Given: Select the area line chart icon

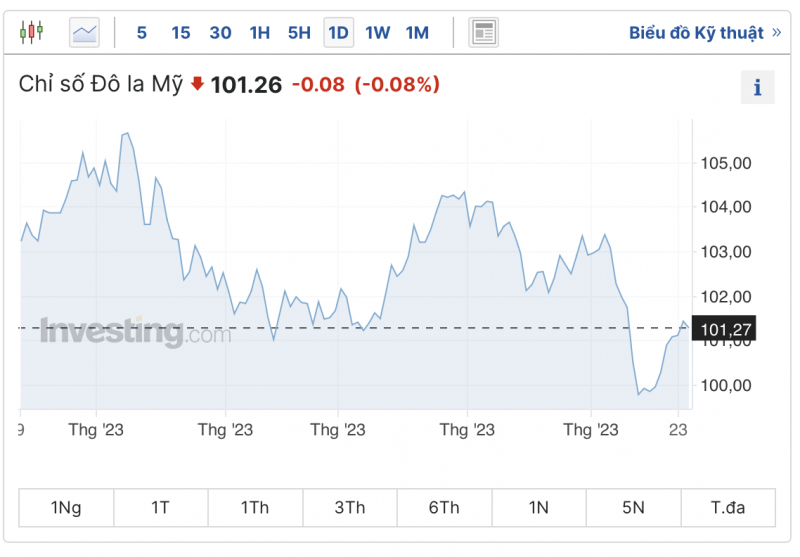Looking at the screenshot, I should pos(85,33).
